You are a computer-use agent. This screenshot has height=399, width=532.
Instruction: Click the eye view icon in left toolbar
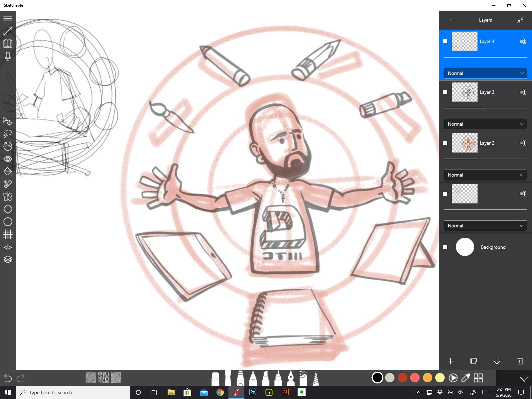(8, 159)
